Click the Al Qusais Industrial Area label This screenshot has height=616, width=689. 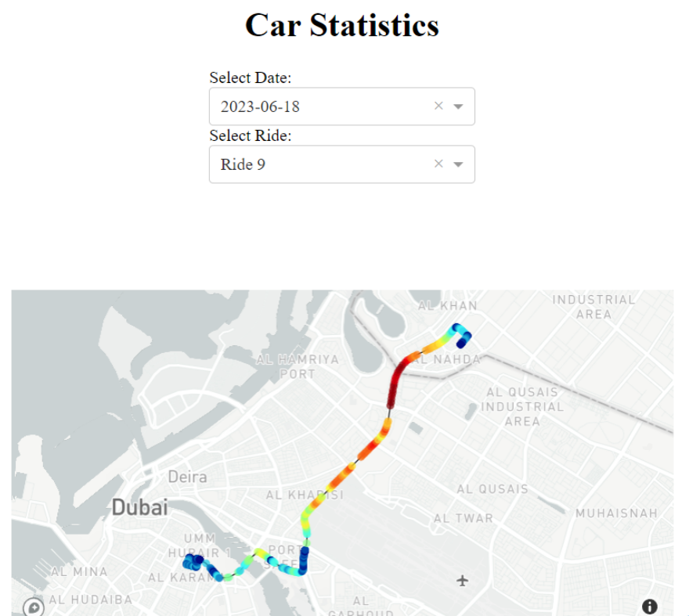point(522,406)
